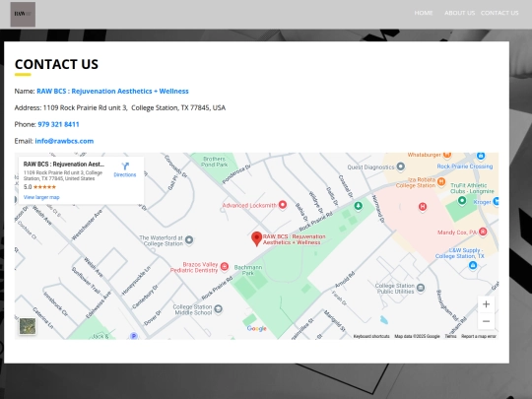532x399 pixels.
Task: Select TruFit Athletic Clubs marker
Action: pos(462,201)
